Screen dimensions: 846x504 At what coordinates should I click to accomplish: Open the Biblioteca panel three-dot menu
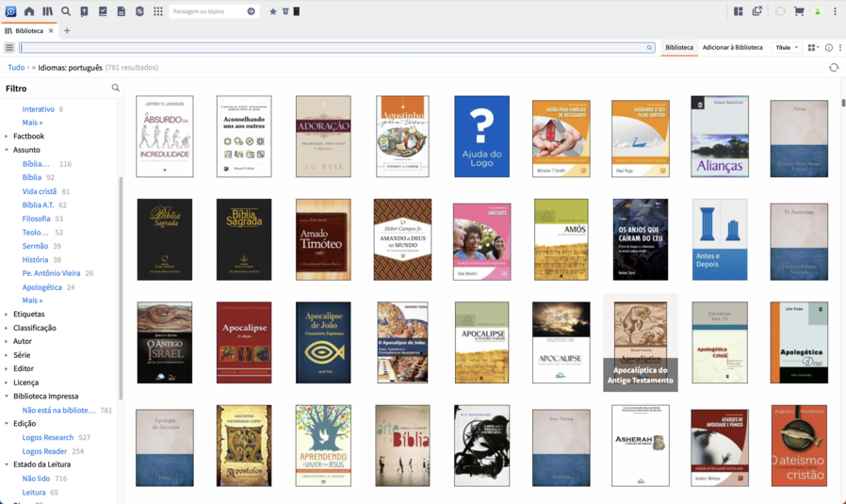pos(839,47)
